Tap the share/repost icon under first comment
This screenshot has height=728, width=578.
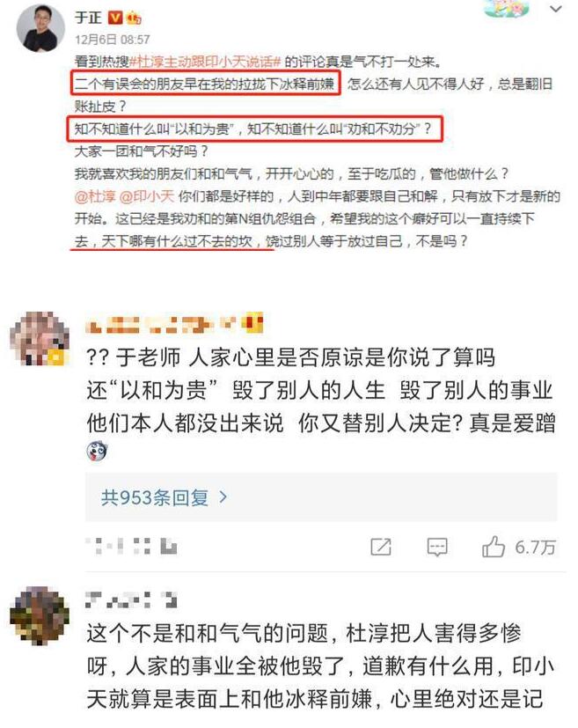tap(381, 547)
